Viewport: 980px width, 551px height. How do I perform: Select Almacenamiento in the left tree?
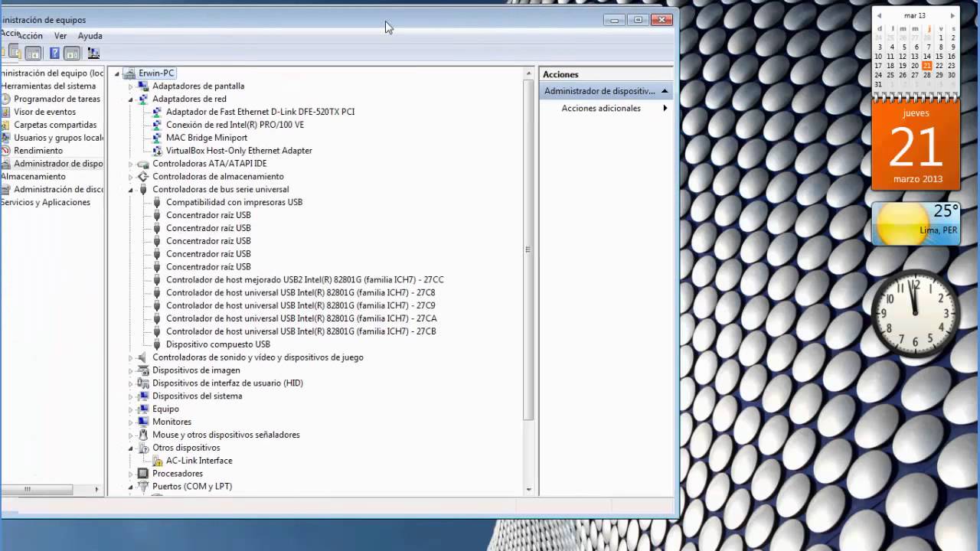tap(33, 176)
